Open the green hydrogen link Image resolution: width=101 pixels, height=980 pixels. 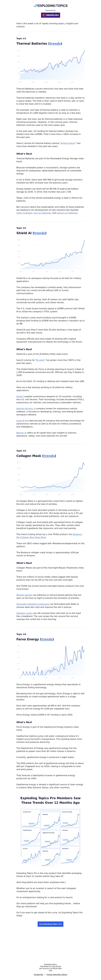[x=24, y=213]
